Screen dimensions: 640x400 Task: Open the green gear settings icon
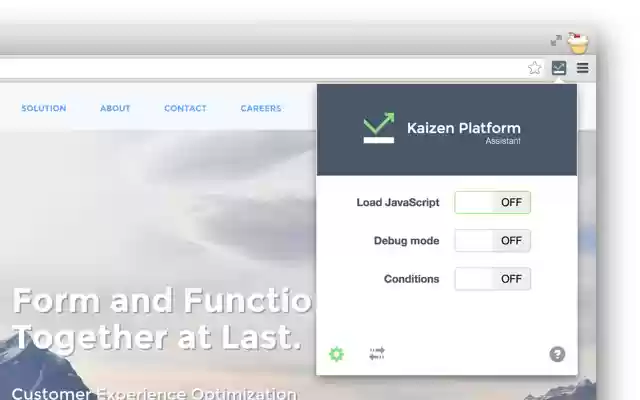pyautogui.click(x=336, y=354)
